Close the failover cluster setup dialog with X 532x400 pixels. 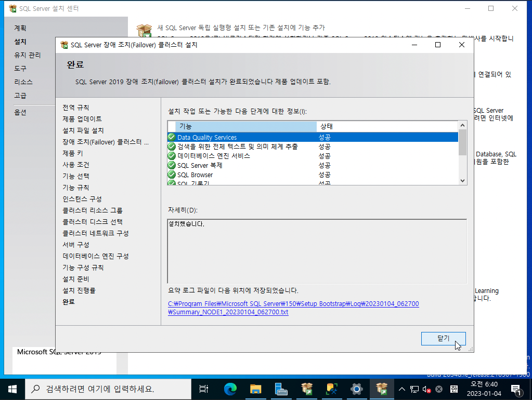click(461, 45)
